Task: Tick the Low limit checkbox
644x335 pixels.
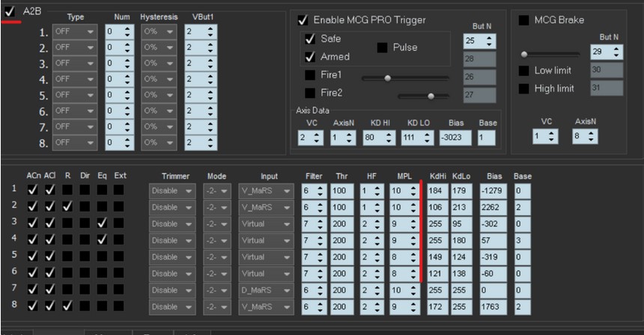Action: pyautogui.click(x=523, y=70)
